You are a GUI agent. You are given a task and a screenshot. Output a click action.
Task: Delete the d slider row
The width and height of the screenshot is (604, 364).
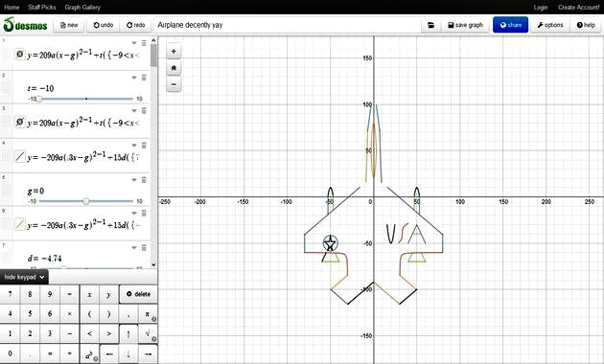[144, 248]
